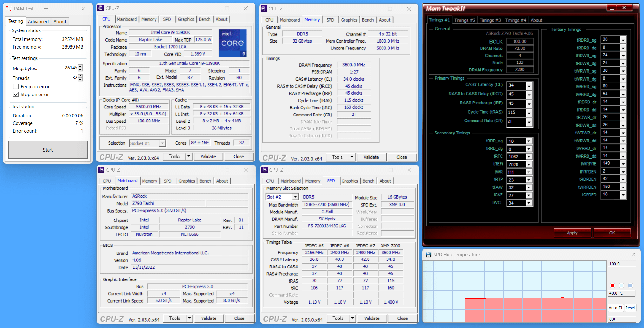644x328 pixels.
Task: Click the RAM Test window title icon
Action: pos(9,9)
